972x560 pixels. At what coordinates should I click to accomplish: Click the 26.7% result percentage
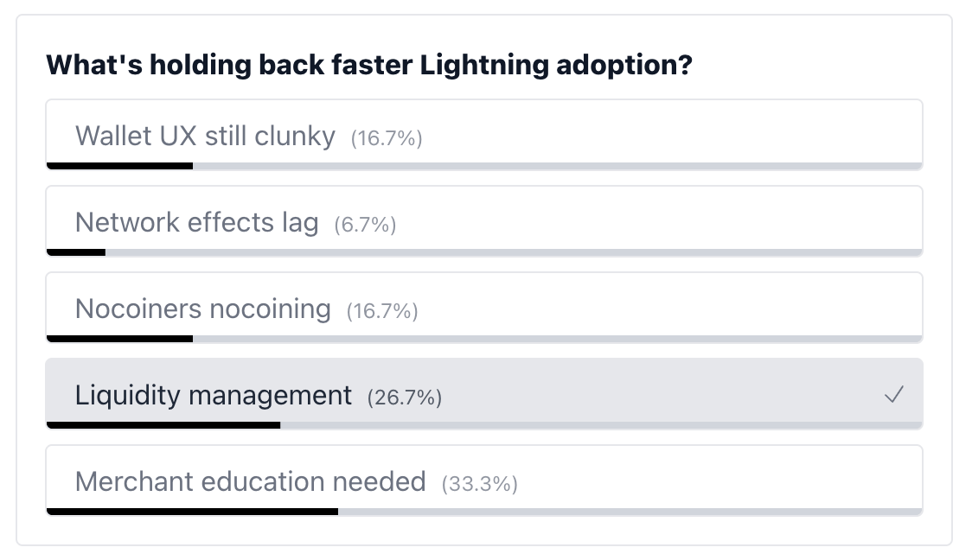pos(405,398)
